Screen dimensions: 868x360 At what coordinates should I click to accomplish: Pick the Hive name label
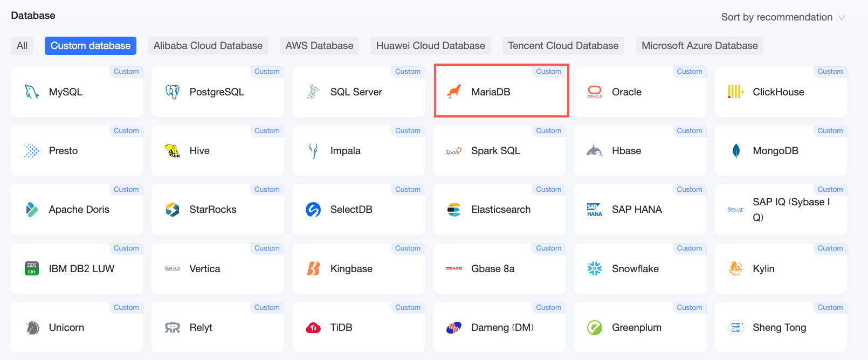click(x=199, y=151)
